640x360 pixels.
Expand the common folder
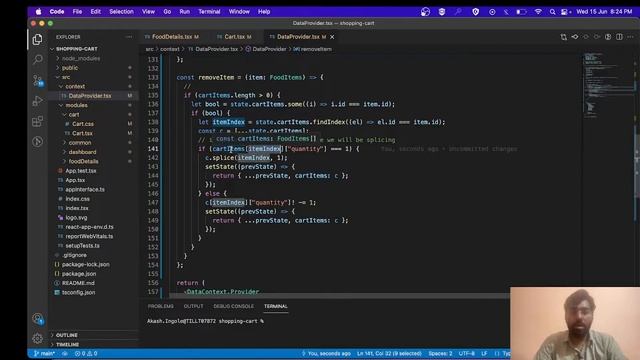tap(80, 143)
